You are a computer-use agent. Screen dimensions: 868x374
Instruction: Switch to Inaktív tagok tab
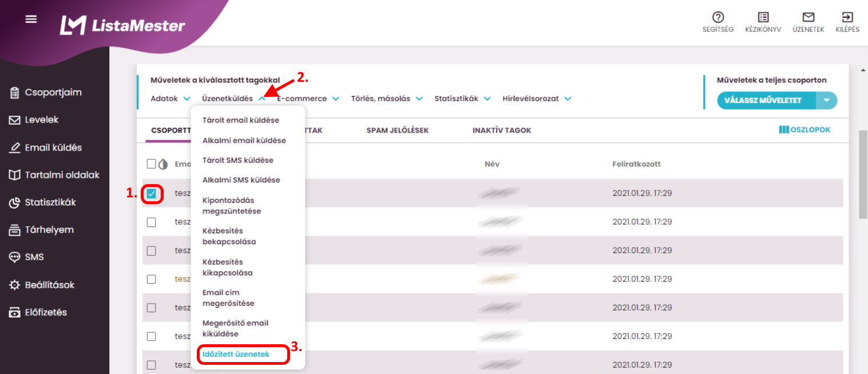pos(502,130)
